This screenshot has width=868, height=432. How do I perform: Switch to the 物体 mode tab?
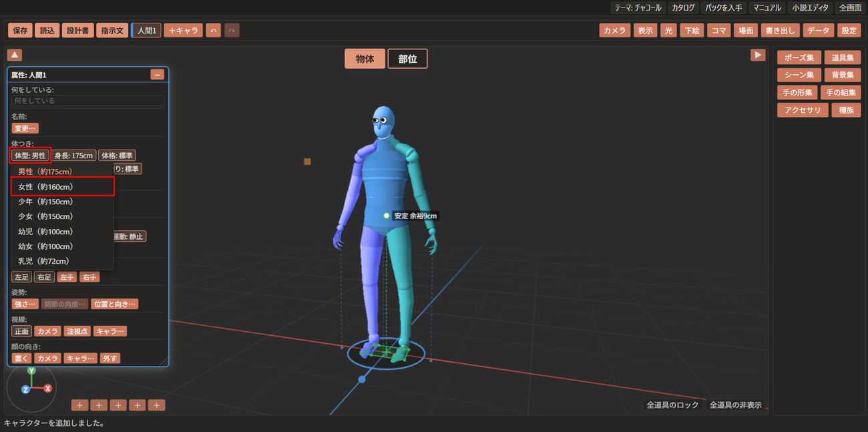[365, 59]
